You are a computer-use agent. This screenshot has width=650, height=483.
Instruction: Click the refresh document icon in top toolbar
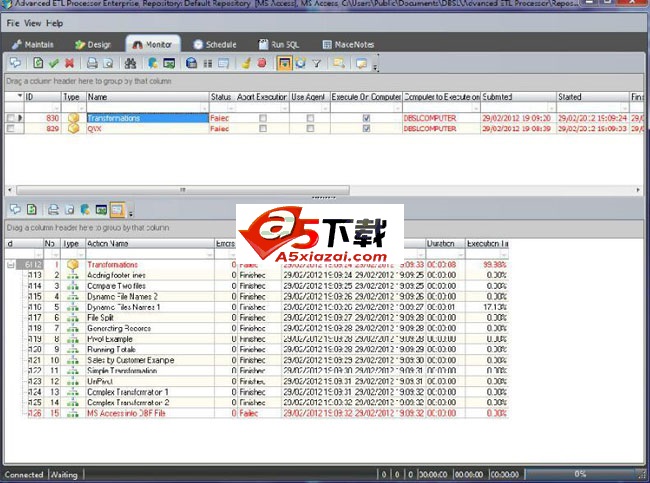[x=38, y=63]
